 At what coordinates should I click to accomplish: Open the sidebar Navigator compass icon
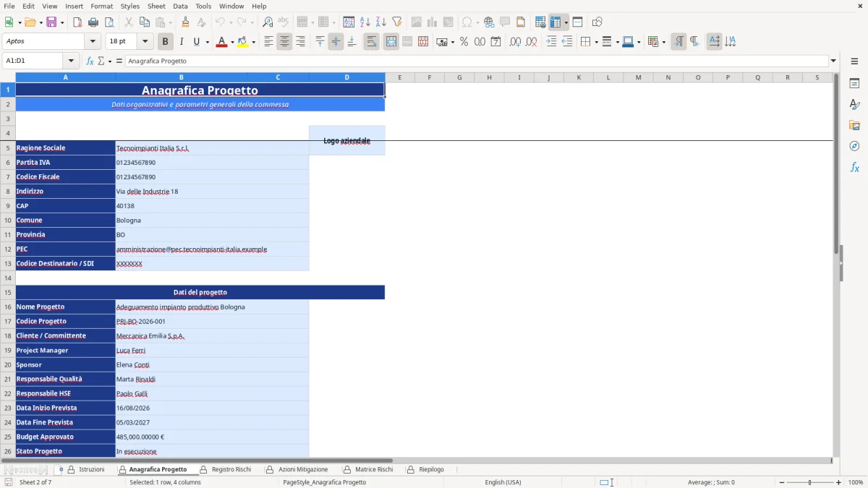pyautogui.click(x=854, y=146)
